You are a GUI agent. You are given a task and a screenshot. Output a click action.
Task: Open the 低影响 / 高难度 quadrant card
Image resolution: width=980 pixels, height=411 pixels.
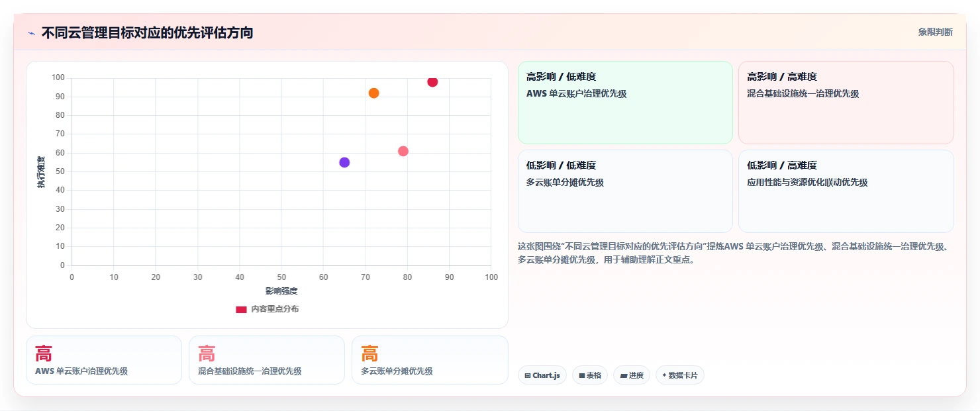(846, 191)
